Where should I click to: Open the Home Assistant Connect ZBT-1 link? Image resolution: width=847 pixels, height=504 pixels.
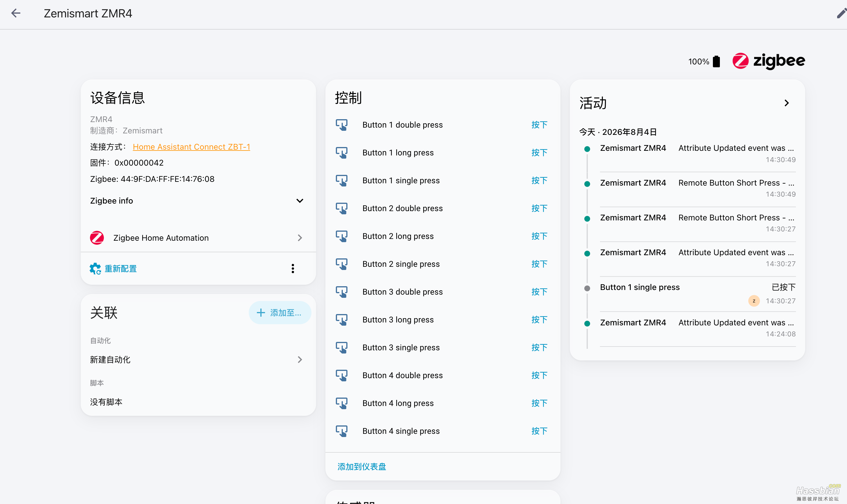tap(191, 147)
